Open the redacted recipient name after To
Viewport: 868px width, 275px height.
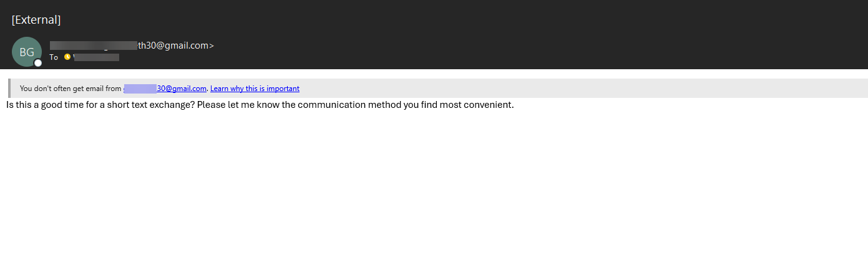click(x=96, y=57)
